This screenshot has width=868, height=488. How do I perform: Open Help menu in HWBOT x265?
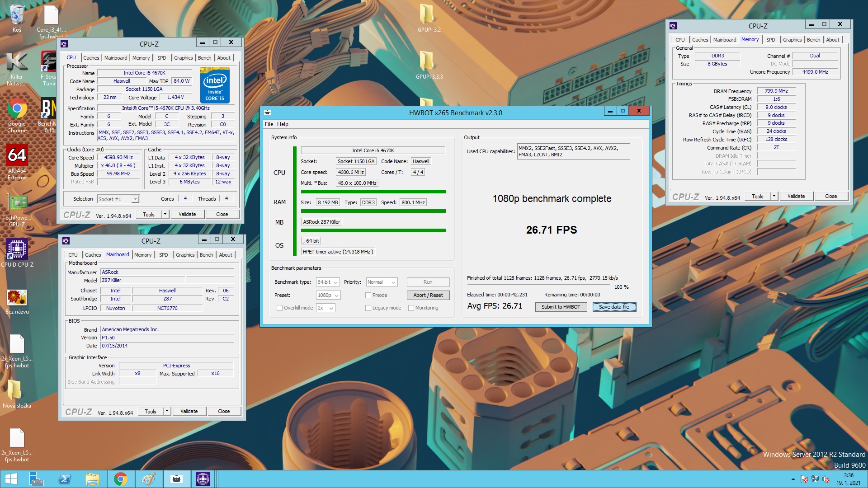point(283,124)
